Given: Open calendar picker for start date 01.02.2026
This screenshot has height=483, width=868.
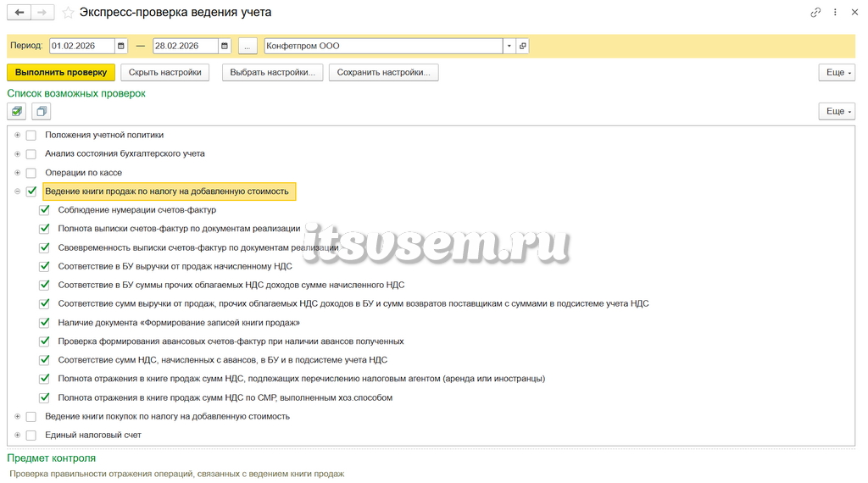Looking at the screenshot, I should click(x=121, y=46).
